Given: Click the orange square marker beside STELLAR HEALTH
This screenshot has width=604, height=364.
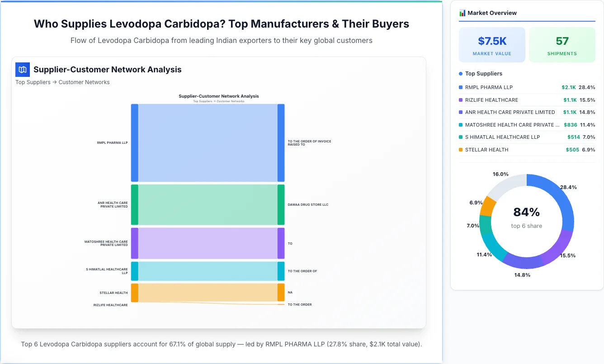Looking at the screenshot, I should pos(461,150).
